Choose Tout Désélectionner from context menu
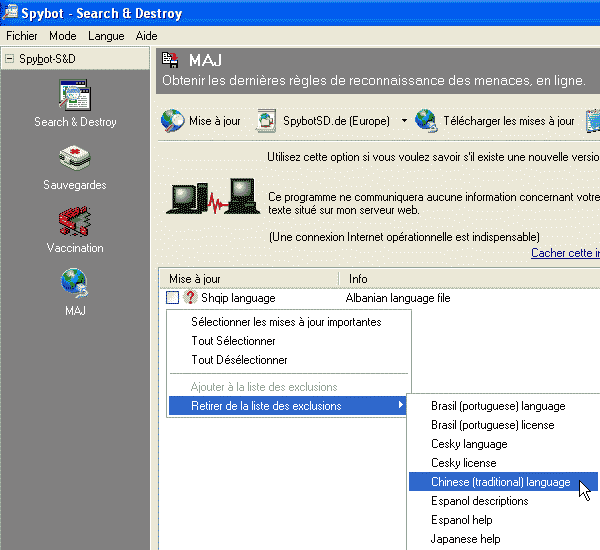This screenshot has height=550, width=600. pyautogui.click(x=239, y=360)
